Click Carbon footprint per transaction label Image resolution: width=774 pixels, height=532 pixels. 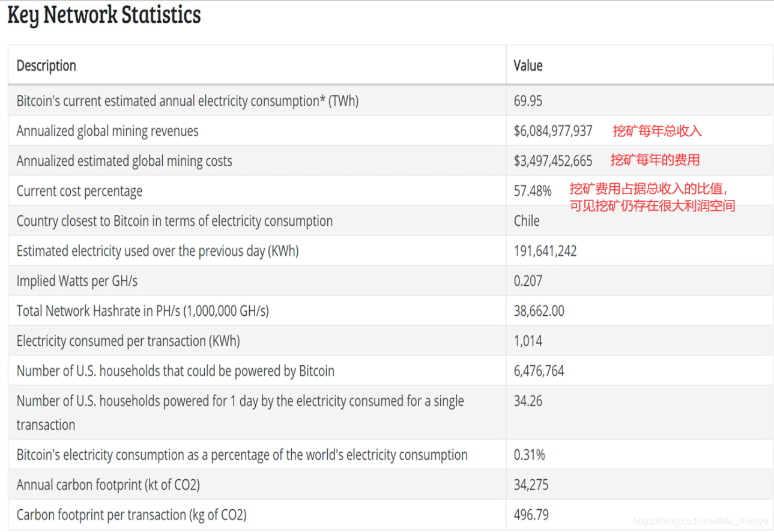tap(132, 515)
